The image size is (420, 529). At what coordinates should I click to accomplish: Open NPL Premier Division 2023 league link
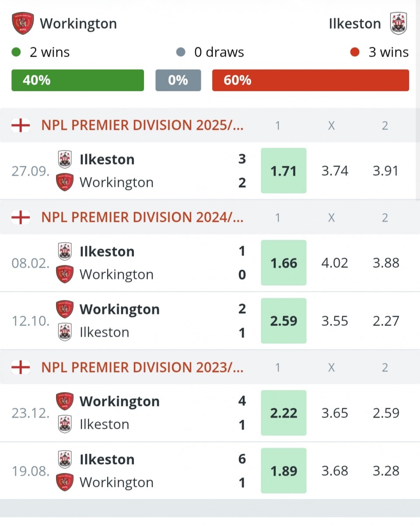coord(142,367)
